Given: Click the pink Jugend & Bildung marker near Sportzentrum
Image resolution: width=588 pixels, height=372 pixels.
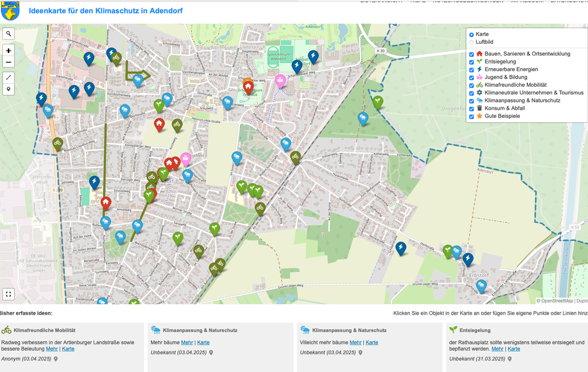Looking at the screenshot, I should pyautogui.click(x=280, y=80).
